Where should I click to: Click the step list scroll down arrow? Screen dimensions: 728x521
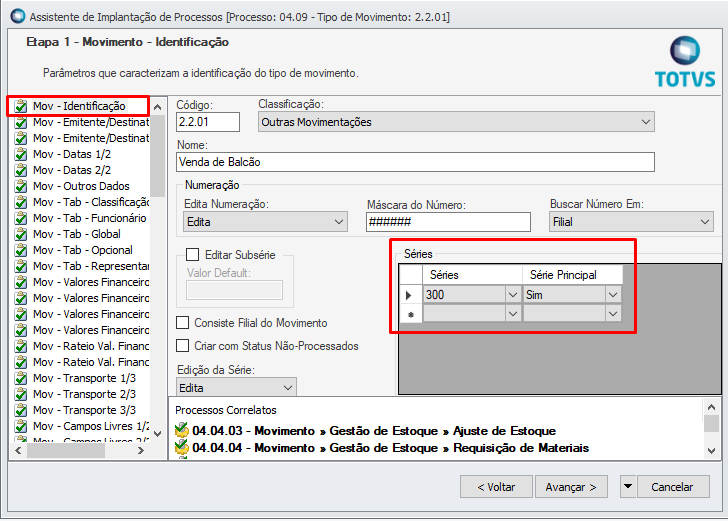[x=157, y=434]
